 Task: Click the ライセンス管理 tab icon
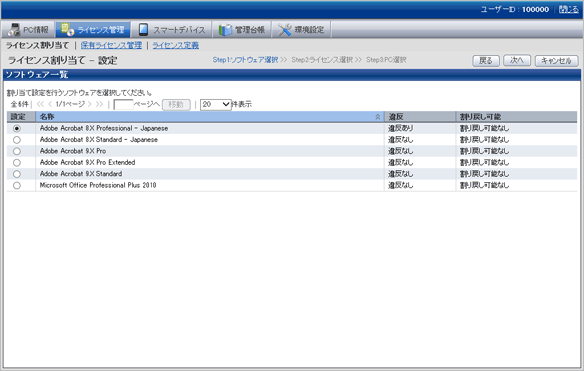click(67, 29)
